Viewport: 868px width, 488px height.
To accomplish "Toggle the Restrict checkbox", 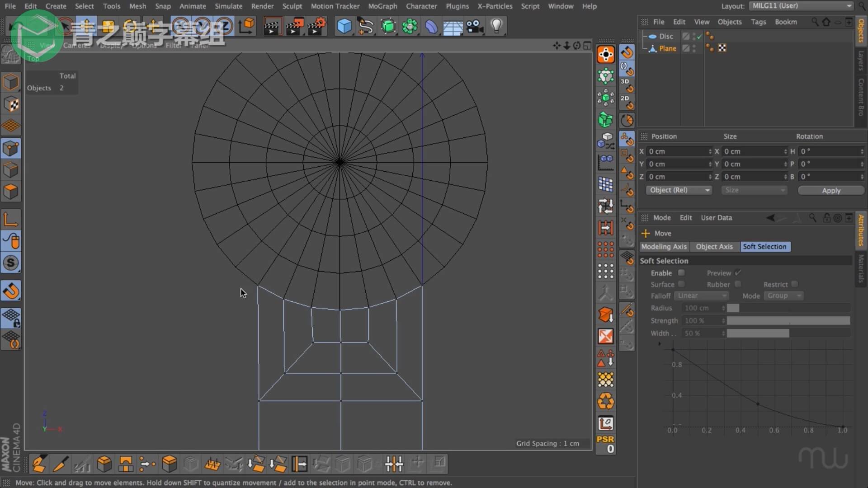I will click(794, 284).
